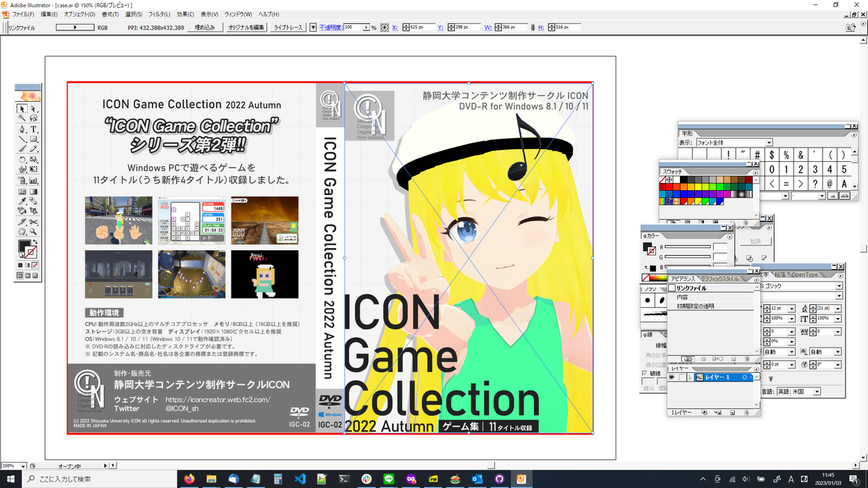Select the Column Graph tool
The width and height of the screenshot is (868, 488).
[33, 181]
